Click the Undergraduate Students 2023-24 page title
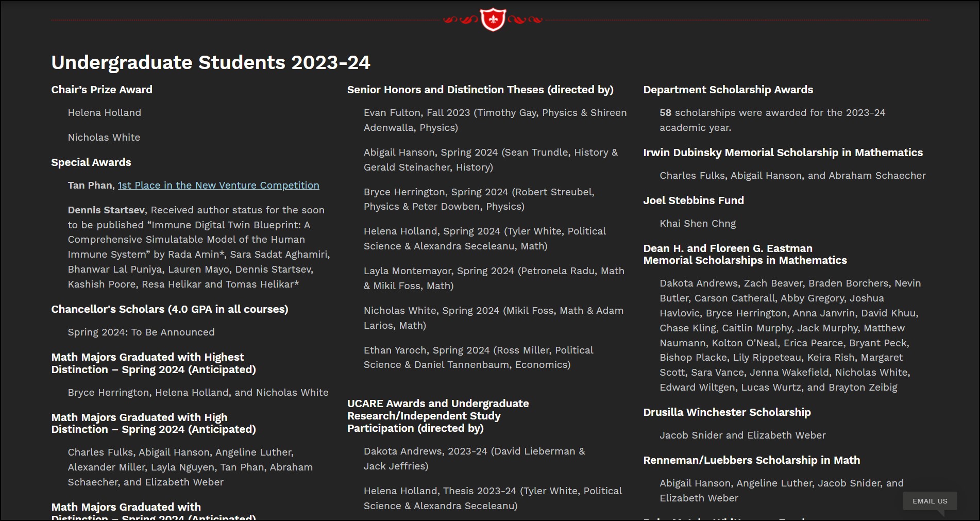Screen dimensions: 980x521 pyautogui.click(x=210, y=62)
